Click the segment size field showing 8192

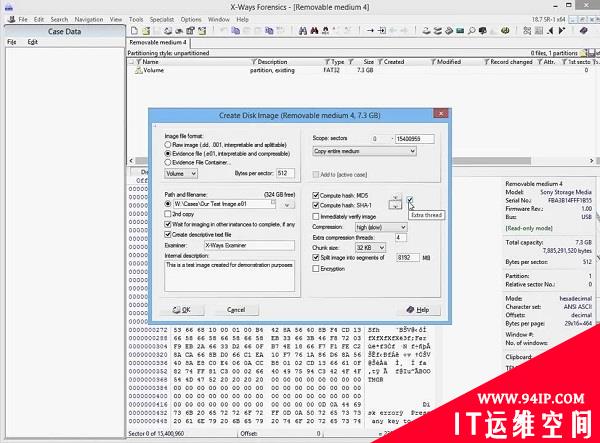[x=408, y=258]
